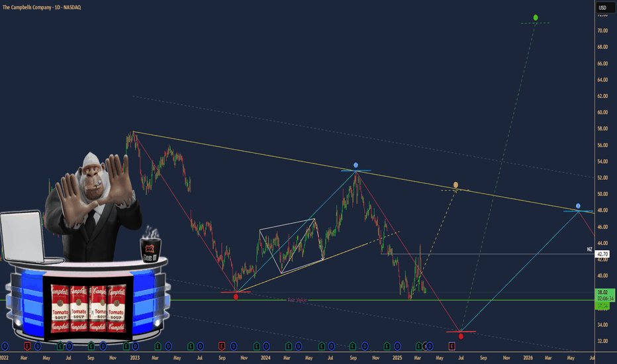Click the red earnings marker near Mar 2022
This screenshot has width=617, height=364.
[x=27, y=346]
